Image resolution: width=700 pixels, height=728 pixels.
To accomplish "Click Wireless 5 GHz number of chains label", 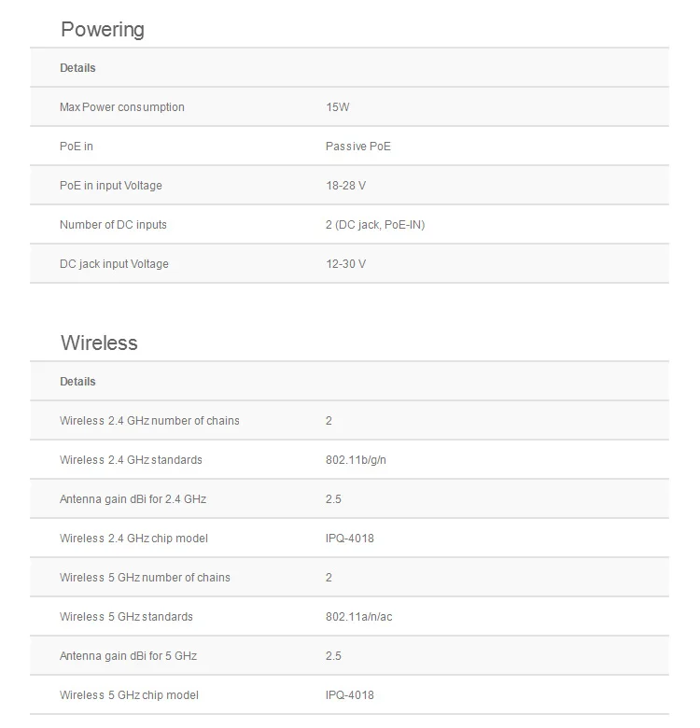I will [x=145, y=578].
